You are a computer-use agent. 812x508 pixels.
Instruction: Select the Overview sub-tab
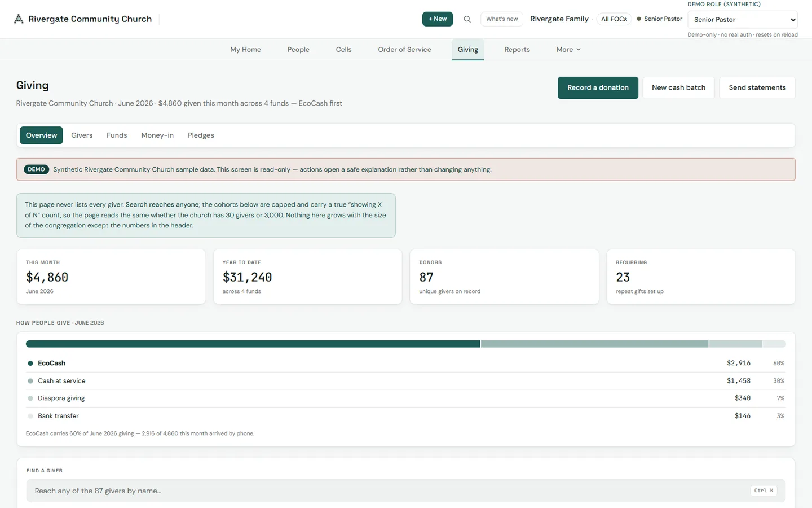click(x=41, y=135)
